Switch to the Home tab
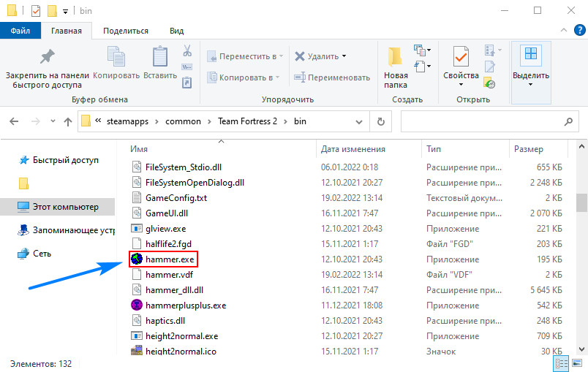Image resolution: width=588 pixels, height=372 pixels. coord(67,31)
